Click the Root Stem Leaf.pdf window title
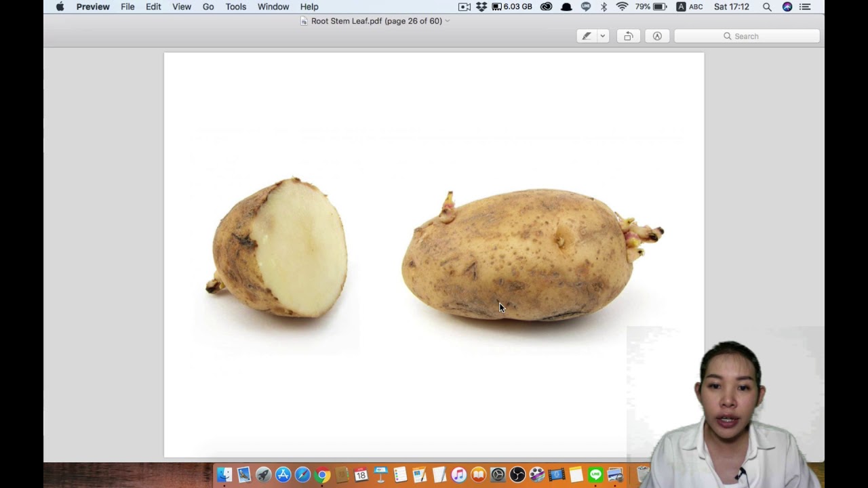The height and width of the screenshot is (488, 868). coord(376,21)
